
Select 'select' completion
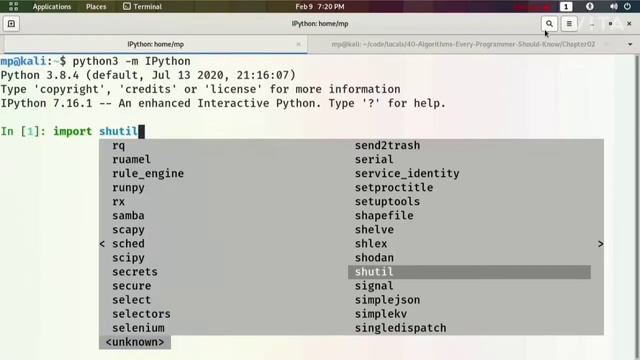pos(131,300)
